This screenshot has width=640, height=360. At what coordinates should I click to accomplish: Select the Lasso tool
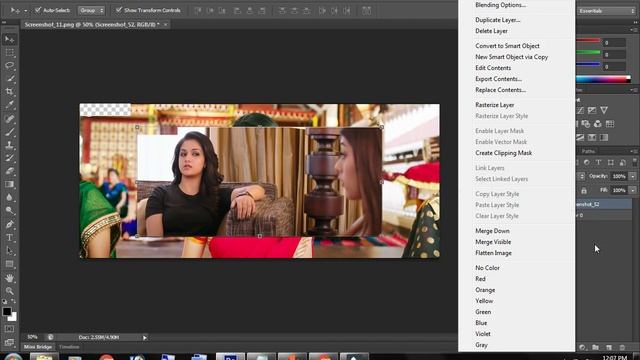9,65
